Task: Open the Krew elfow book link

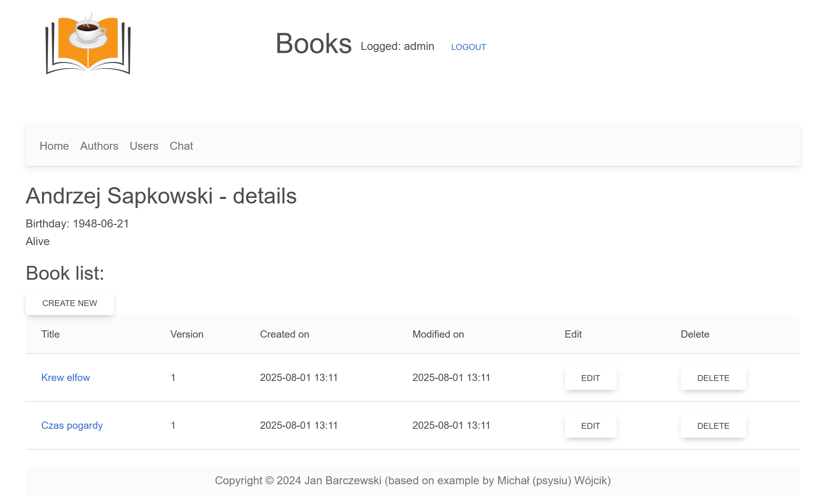Action: pyautogui.click(x=66, y=377)
